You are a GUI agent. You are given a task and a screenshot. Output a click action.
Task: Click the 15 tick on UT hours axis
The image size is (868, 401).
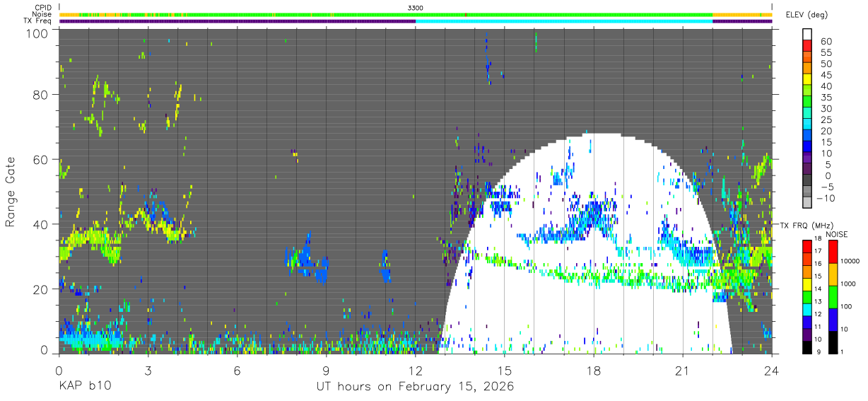pyautogui.click(x=504, y=371)
